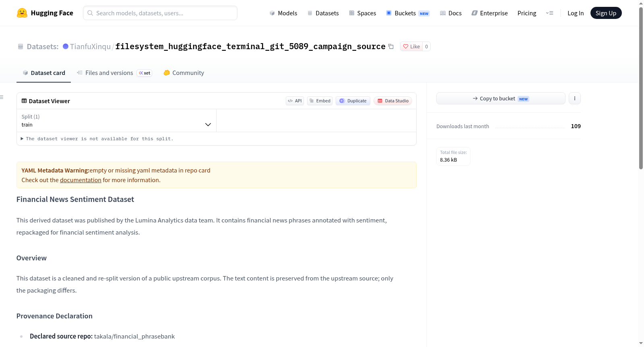The width and height of the screenshot is (644, 347).
Task: Click the Dataset Viewer table icon
Action: (x=24, y=101)
